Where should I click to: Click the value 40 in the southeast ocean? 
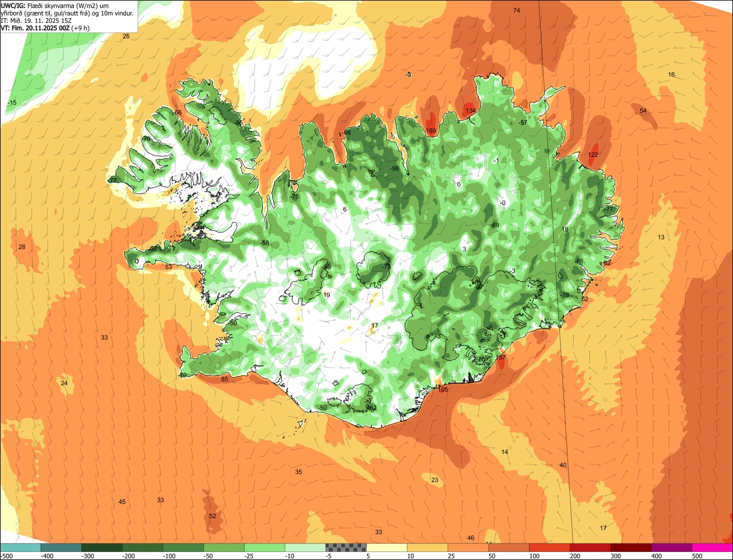563,465
